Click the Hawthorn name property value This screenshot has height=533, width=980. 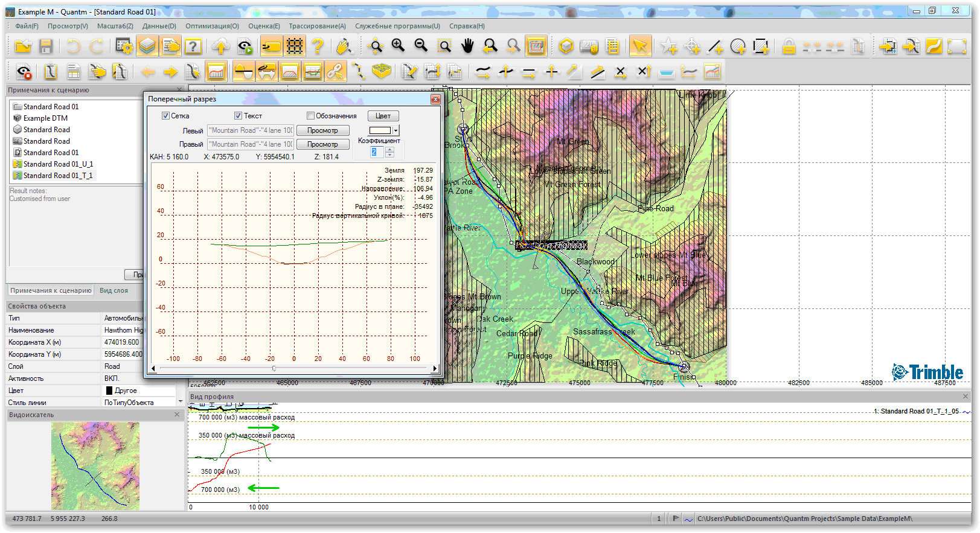click(x=124, y=330)
